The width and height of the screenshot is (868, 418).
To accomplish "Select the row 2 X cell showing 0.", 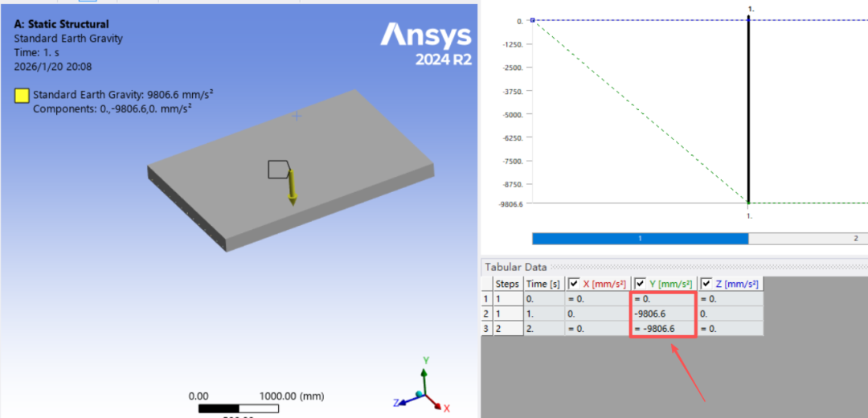I will (596, 314).
